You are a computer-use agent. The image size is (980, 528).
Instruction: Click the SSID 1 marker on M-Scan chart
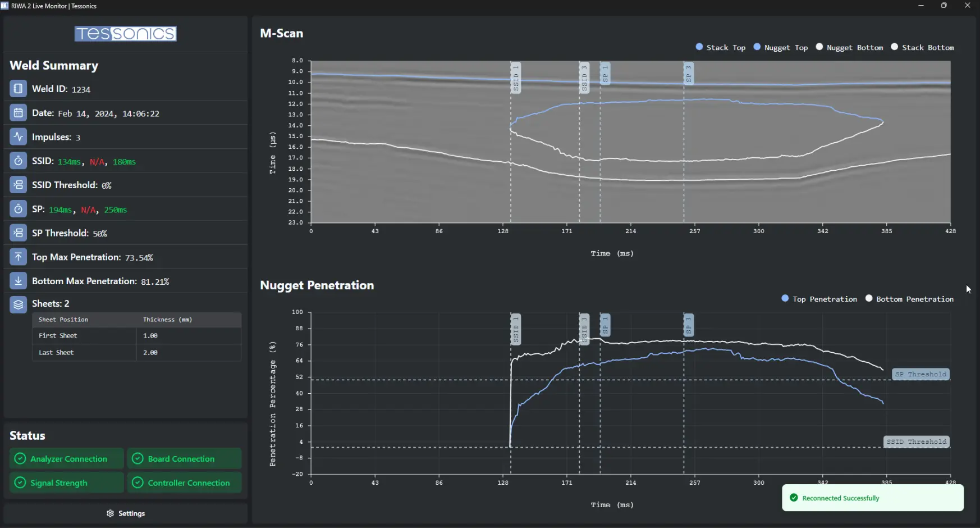click(516, 78)
